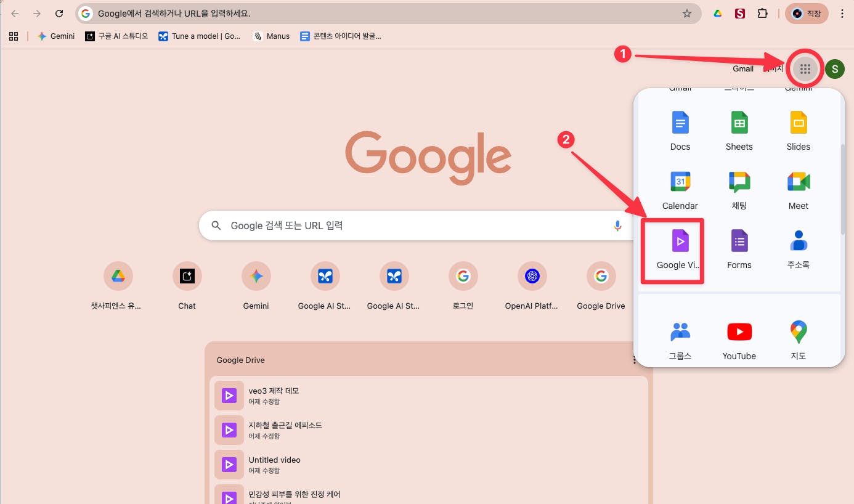Viewport: 854px width, 504px height.
Task: Click the Google 검색 또는 URL 입력 box
Action: (417, 226)
